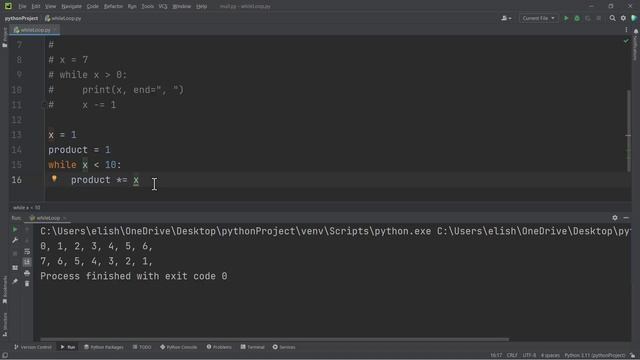This screenshot has width=640, height=360.
Task: Toggle the Project tool window on the left sidebar
Action: [x=4, y=38]
